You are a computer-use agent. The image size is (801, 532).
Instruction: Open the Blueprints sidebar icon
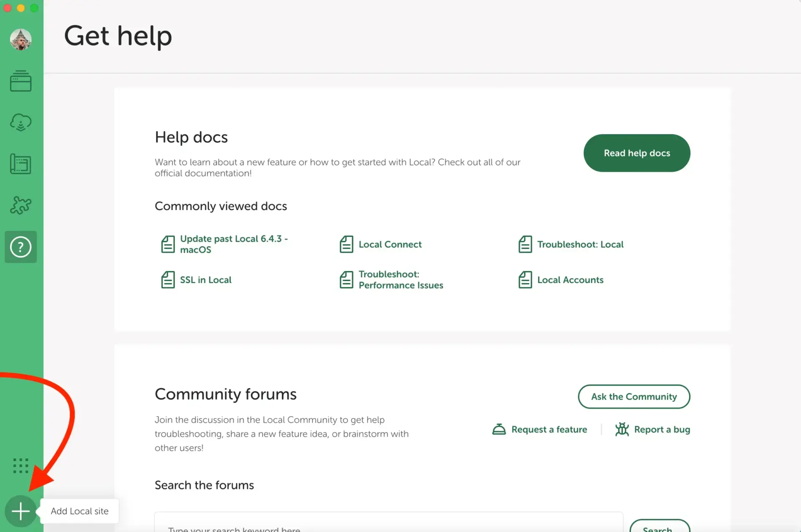pos(20,164)
